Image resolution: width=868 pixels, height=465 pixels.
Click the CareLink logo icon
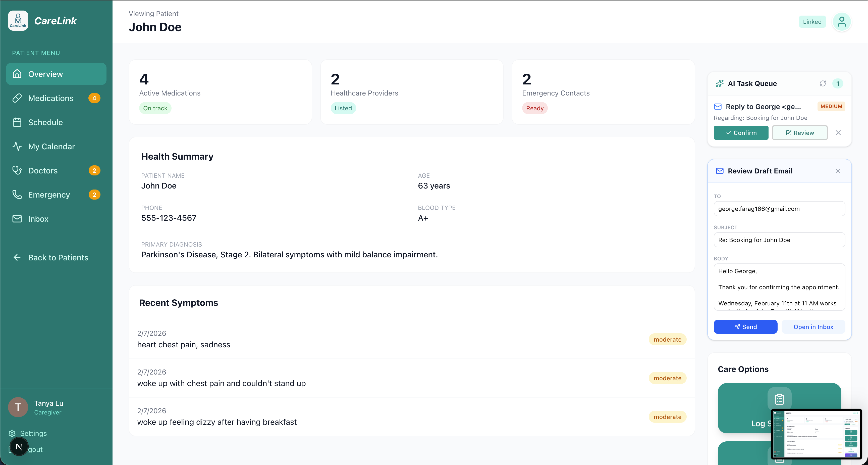pyautogui.click(x=18, y=21)
